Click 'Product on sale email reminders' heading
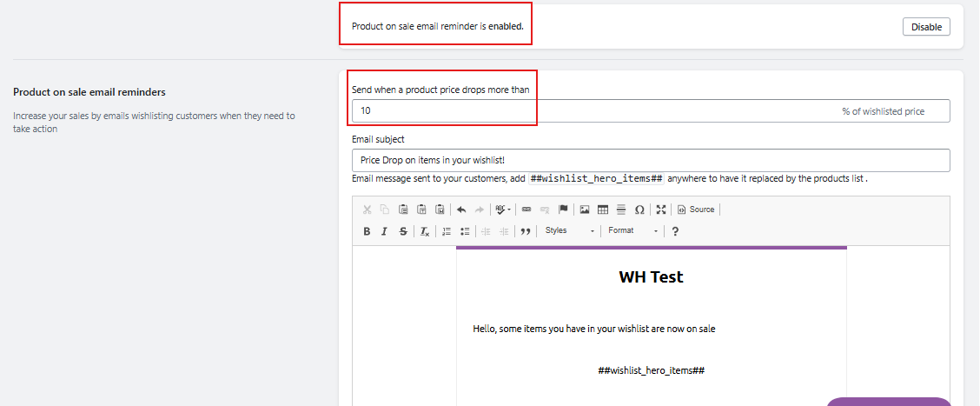This screenshot has height=406, width=980. click(89, 92)
